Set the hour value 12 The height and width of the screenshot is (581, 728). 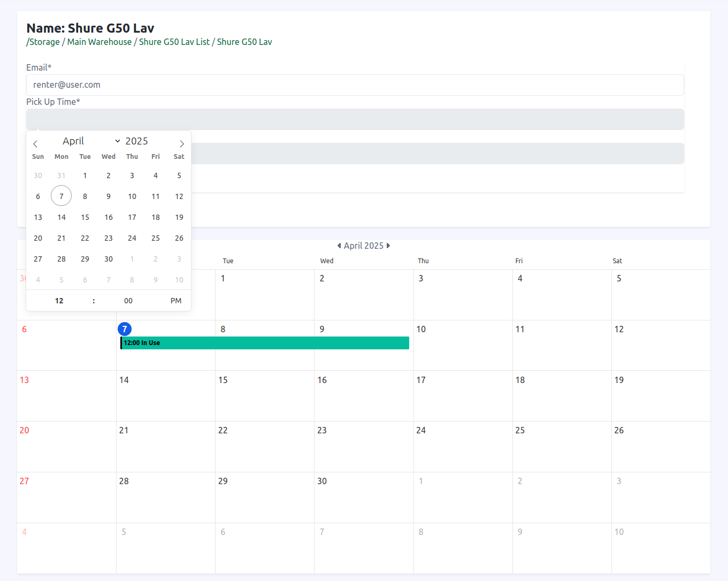[x=59, y=301]
